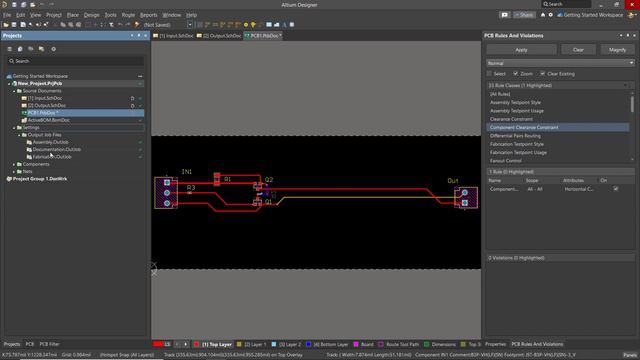The width and height of the screenshot is (640, 360).
Task: Open the Design menu
Action: pos(91,15)
